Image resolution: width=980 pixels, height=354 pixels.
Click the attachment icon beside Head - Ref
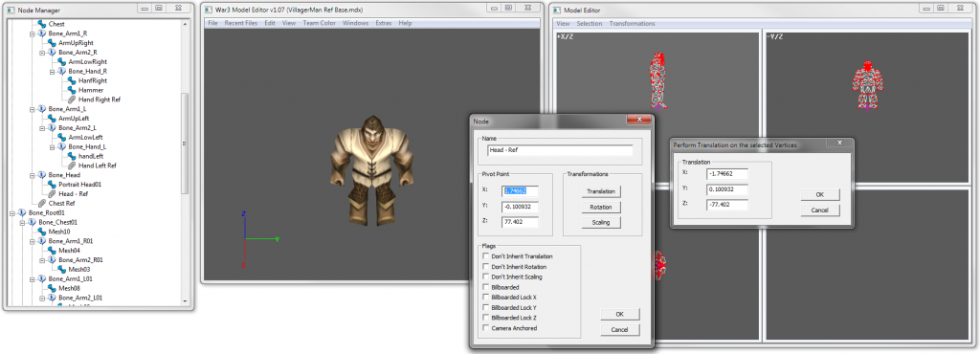click(52, 194)
